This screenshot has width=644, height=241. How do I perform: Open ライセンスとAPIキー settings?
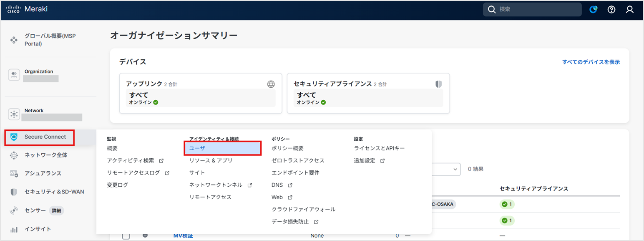tap(379, 148)
